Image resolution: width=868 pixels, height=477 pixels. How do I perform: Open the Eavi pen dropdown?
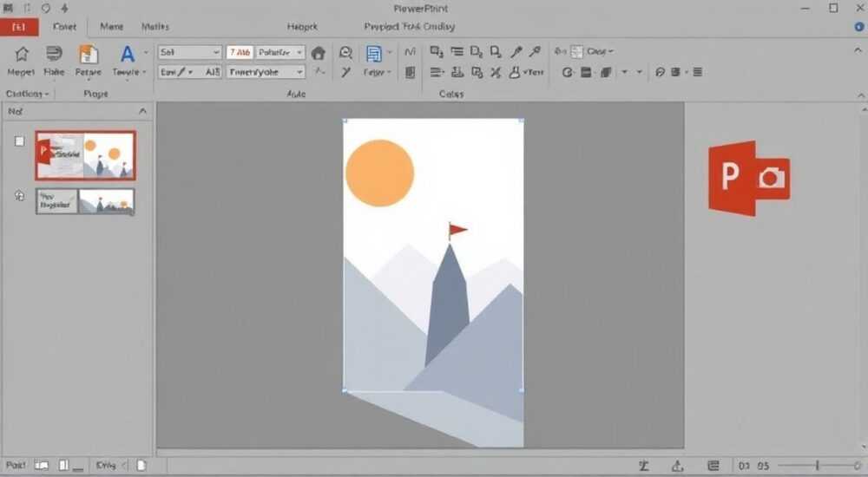(x=176, y=72)
